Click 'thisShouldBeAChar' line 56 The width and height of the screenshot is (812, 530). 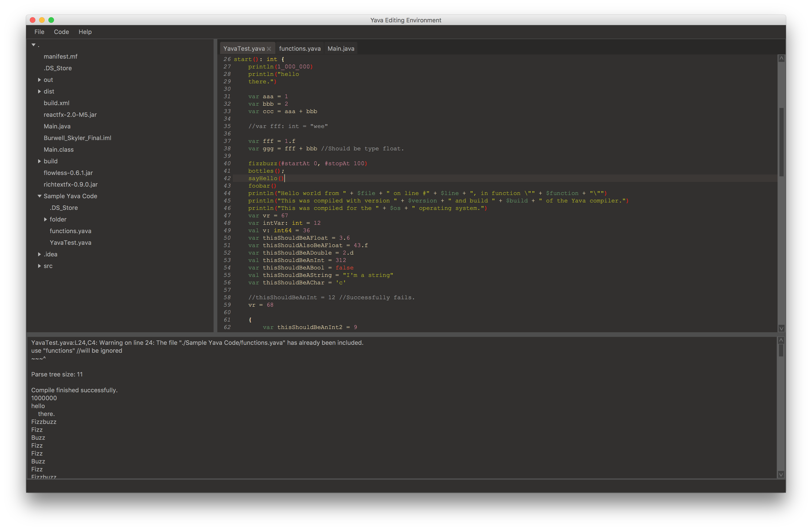(297, 283)
